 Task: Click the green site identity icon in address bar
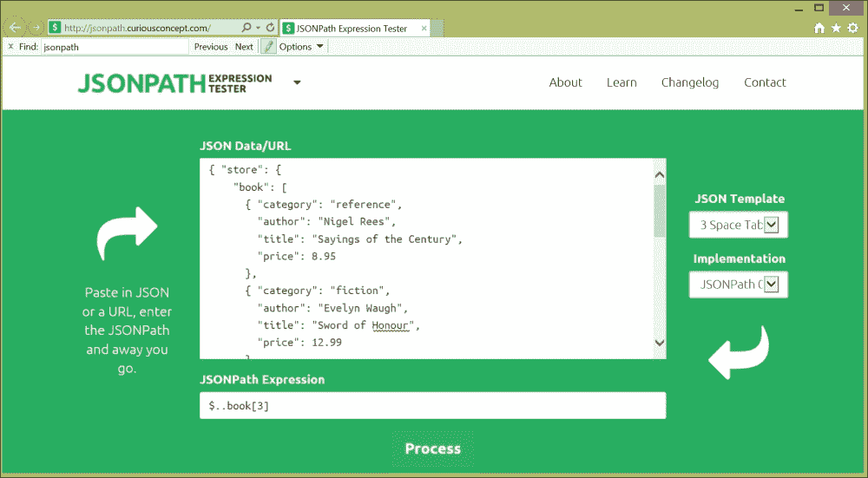[54, 28]
